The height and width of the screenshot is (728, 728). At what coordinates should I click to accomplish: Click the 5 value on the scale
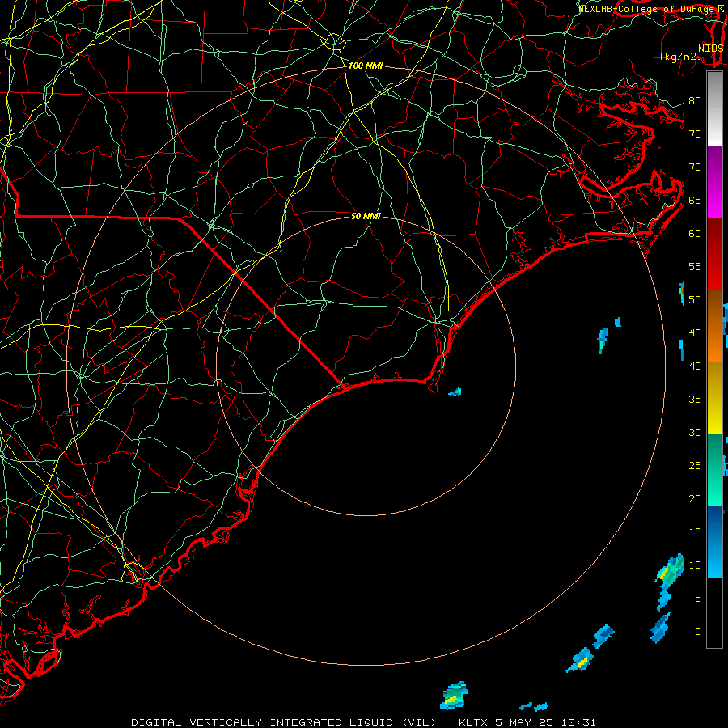[698, 599]
